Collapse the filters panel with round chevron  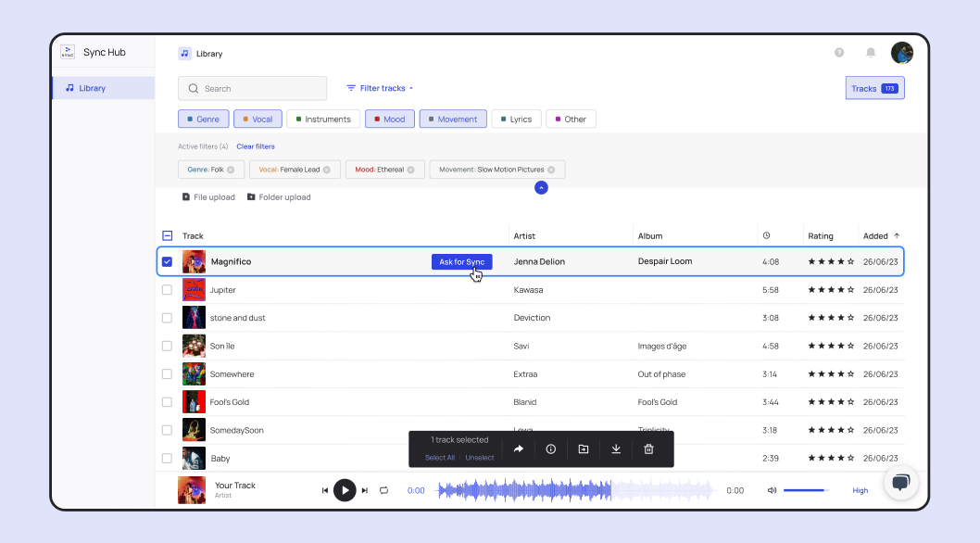point(541,188)
